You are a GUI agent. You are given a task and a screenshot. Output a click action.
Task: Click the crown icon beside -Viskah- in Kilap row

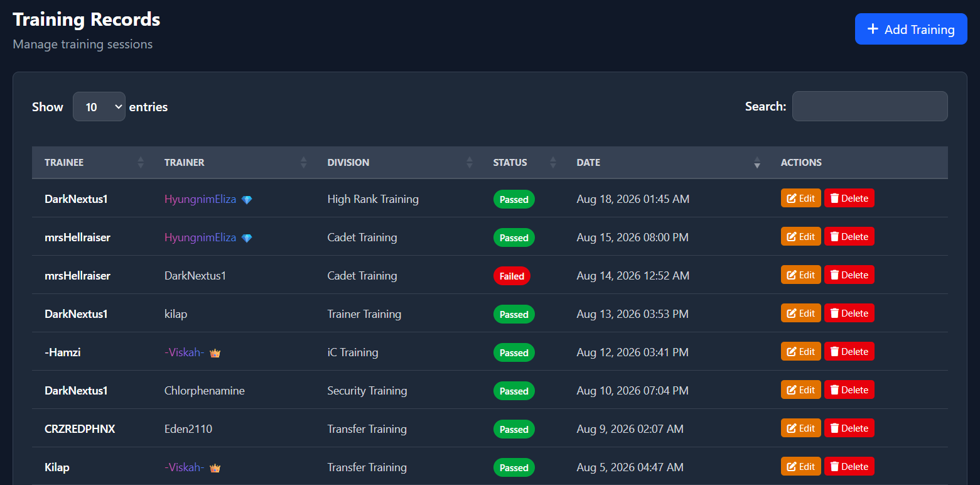[x=215, y=468]
